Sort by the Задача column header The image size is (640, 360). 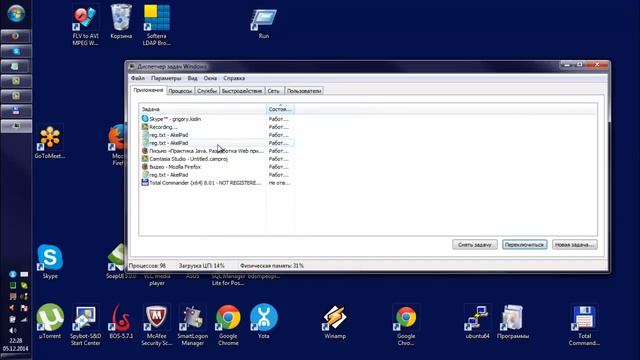202,109
